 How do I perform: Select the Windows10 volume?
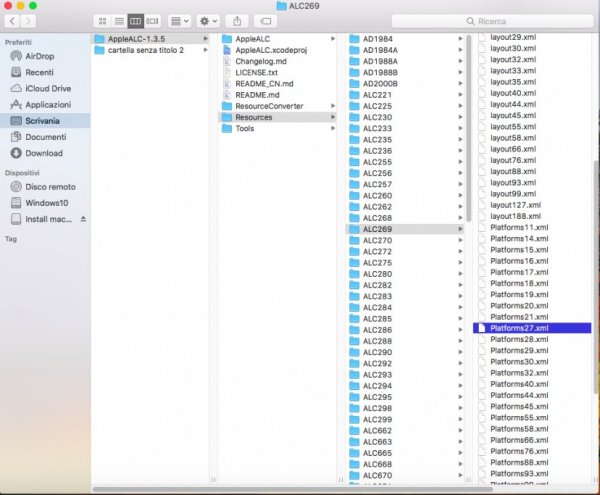[x=47, y=203]
